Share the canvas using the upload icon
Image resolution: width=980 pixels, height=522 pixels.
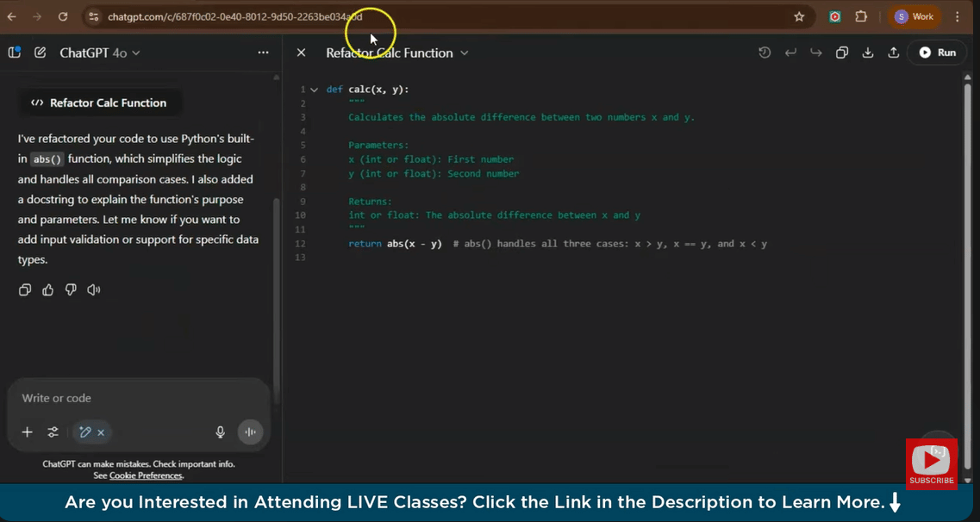coord(894,53)
